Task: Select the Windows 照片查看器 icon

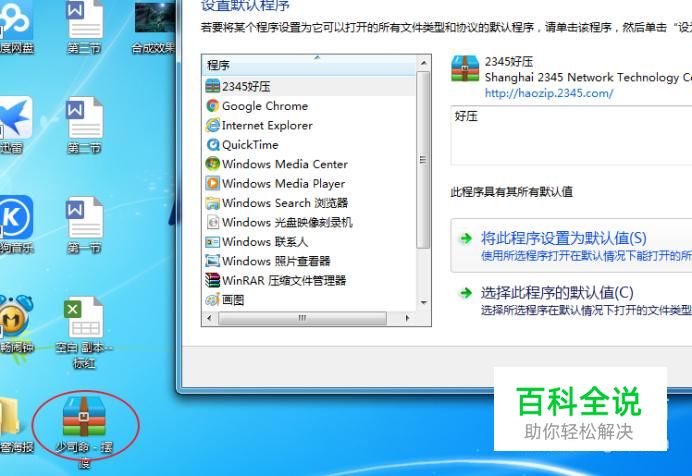Action: [213, 261]
